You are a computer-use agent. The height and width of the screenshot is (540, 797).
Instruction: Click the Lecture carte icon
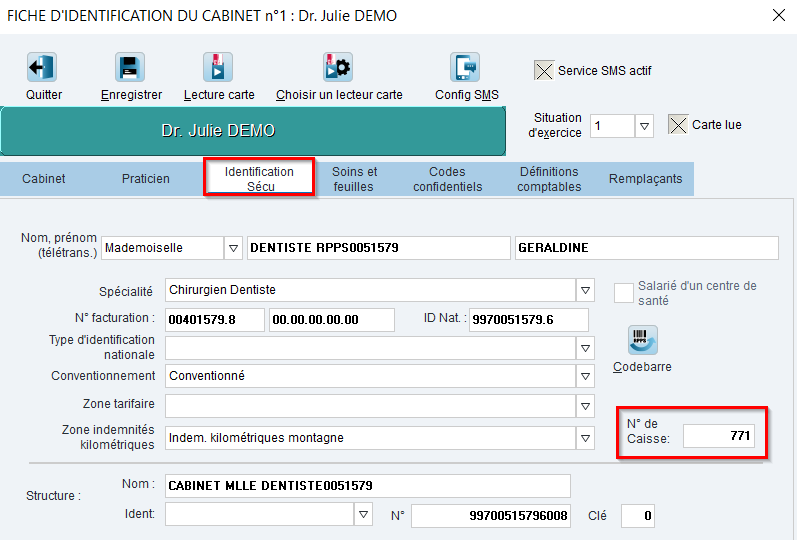click(218, 67)
